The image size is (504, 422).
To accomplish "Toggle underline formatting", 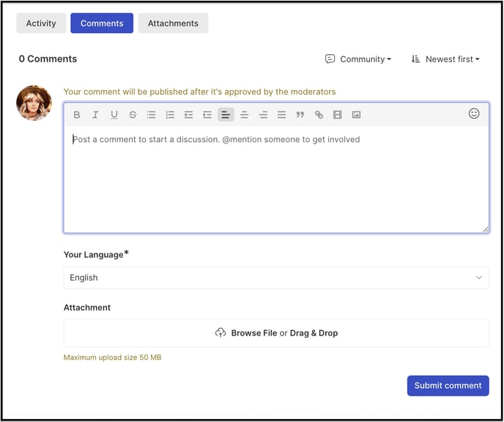I will 114,115.
